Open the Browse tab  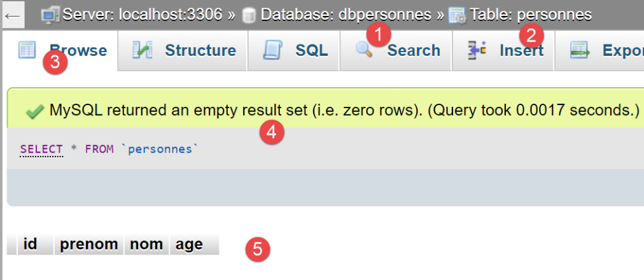[78, 50]
